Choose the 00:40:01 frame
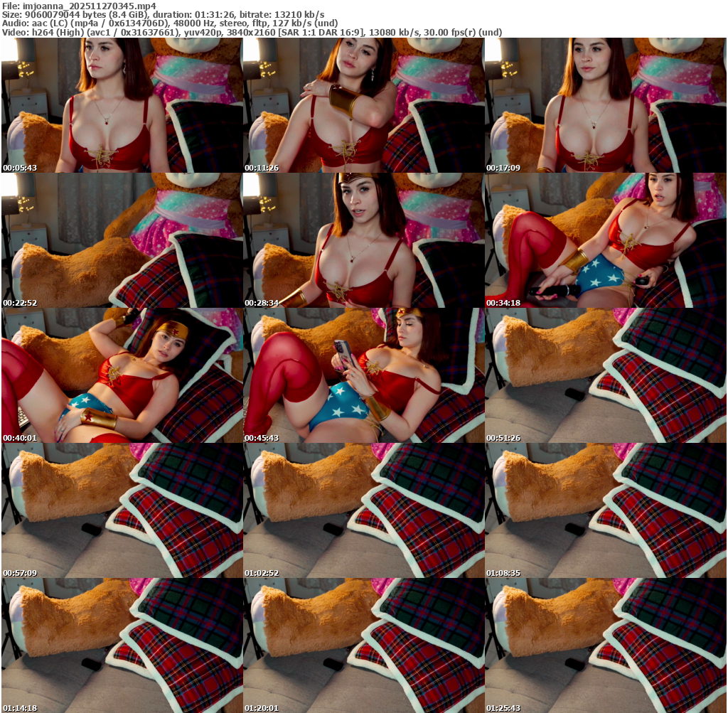This screenshot has height=713, width=728. 122,375
